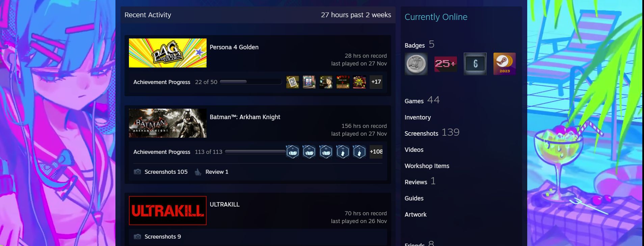The image size is (644, 246).
Task: Open the Artwork link in the sidebar
Action: tap(415, 215)
